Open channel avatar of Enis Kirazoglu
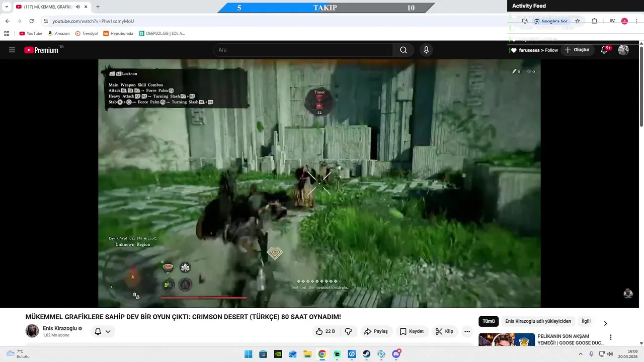Image resolution: width=644 pixels, height=362 pixels. click(x=32, y=331)
